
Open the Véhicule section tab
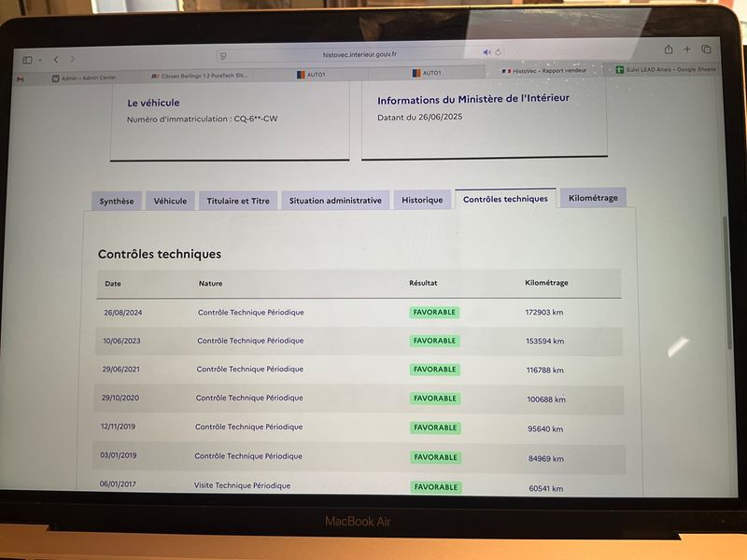click(x=170, y=201)
